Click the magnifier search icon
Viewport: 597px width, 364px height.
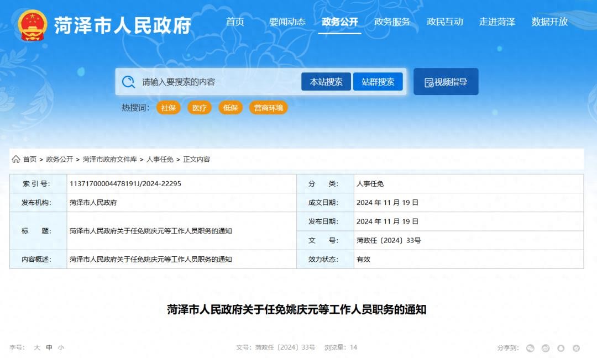[129, 82]
